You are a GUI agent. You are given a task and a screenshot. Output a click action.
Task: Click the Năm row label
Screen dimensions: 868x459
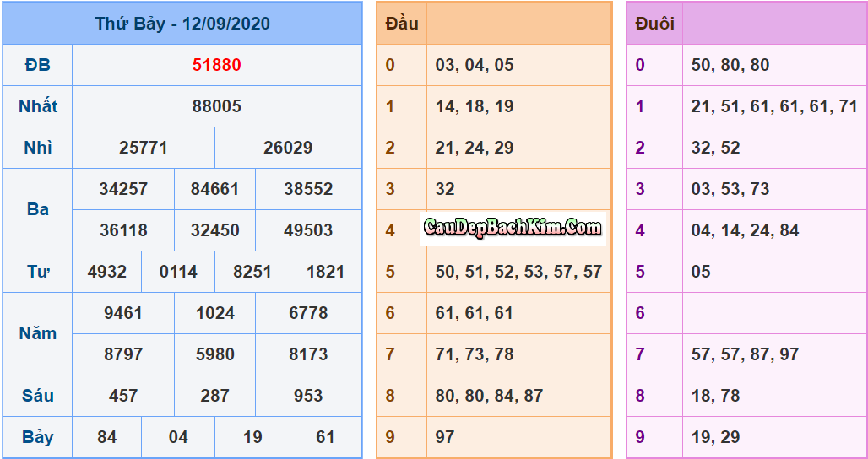pyautogui.click(x=38, y=333)
